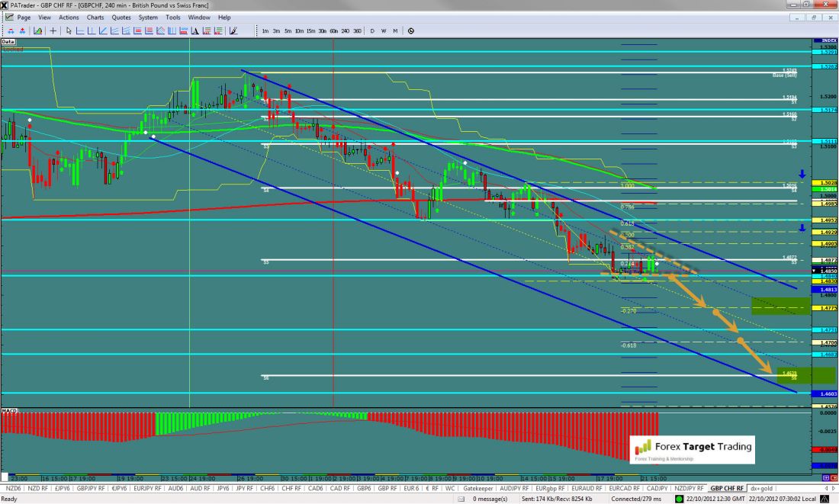Switch to 60-minute timeframe
The image size is (839, 504).
(x=333, y=31)
